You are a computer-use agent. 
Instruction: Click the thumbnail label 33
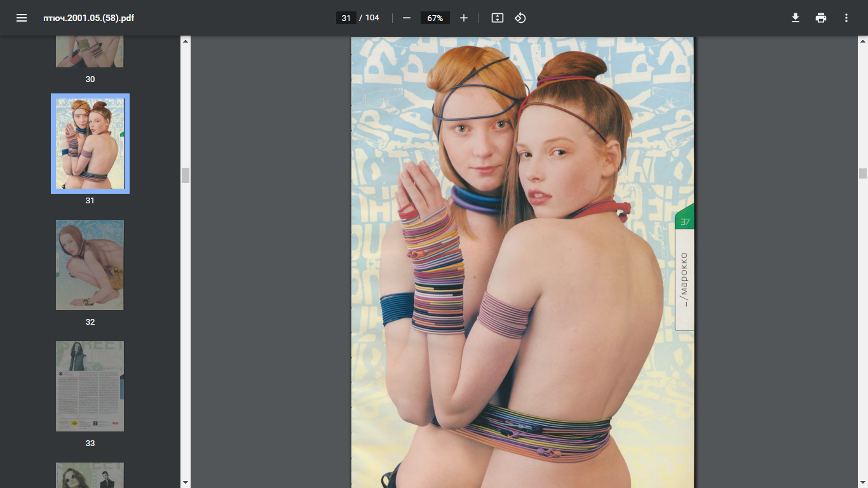tap(90, 444)
